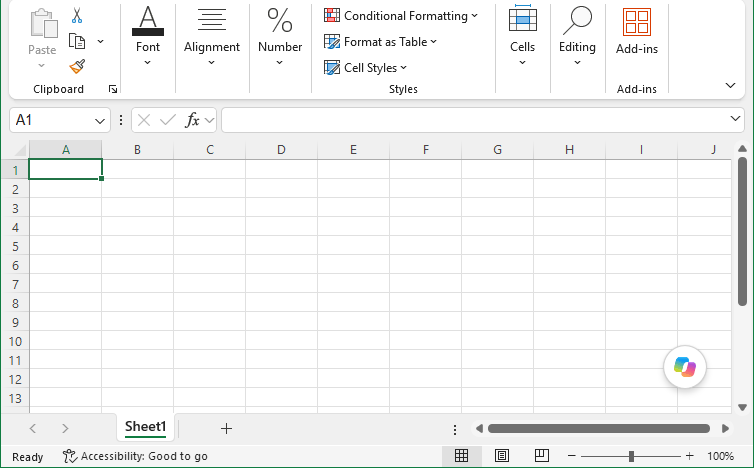Click the zoom out minus button
The image size is (754, 468).
click(571, 456)
